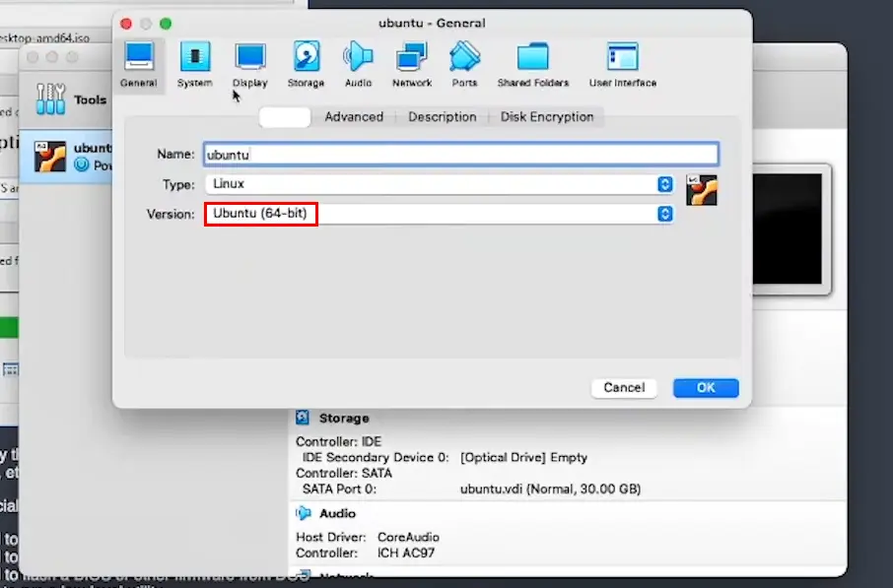
Task: Click the Storage heading in details pane
Action: (x=344, y=418)
